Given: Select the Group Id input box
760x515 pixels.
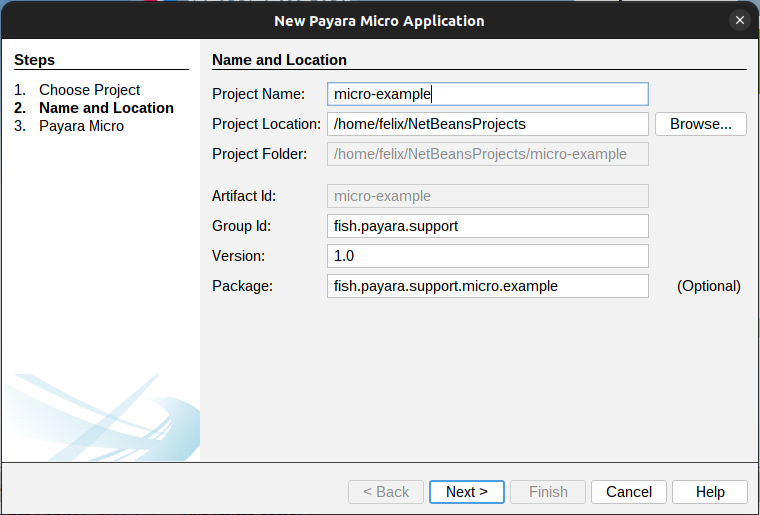Looking at the screenshot, I should pyautogui.click(x=487, y=226).
